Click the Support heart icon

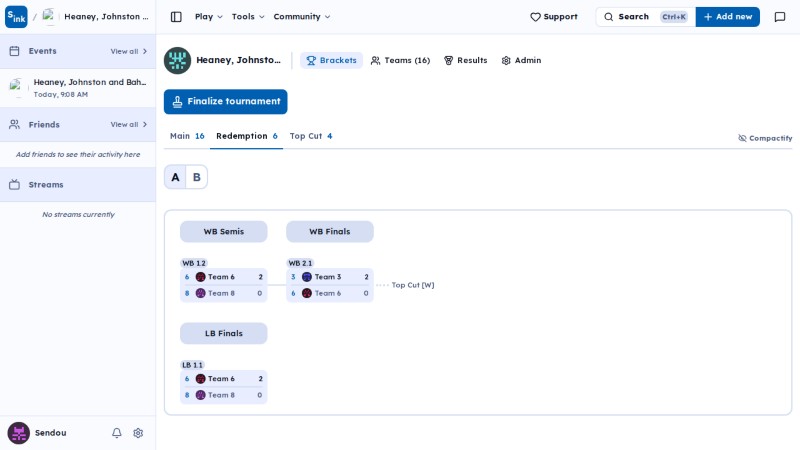(535, 17)
